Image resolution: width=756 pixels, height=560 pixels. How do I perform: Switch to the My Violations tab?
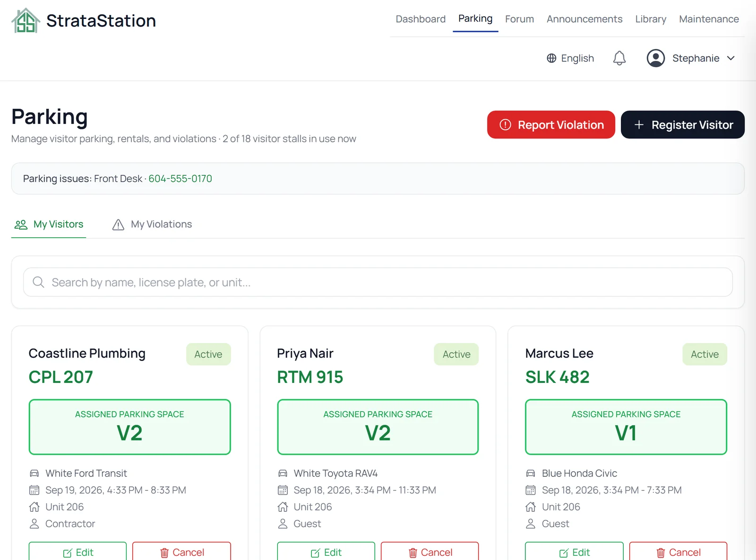[x=152, y=224]
